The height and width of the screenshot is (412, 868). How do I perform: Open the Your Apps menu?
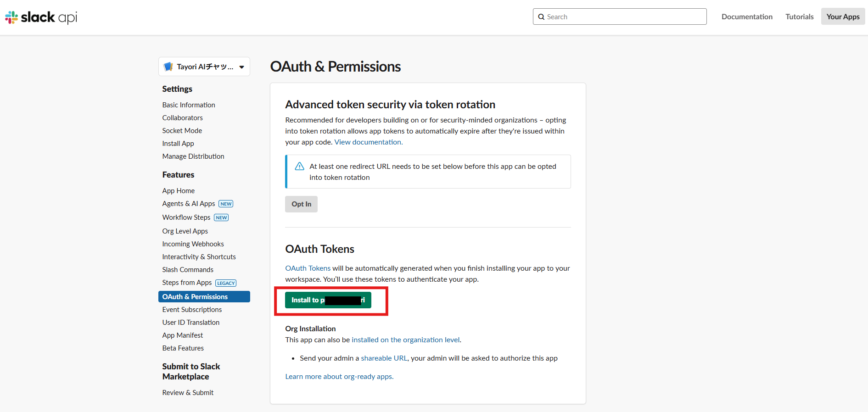[843, 17]
